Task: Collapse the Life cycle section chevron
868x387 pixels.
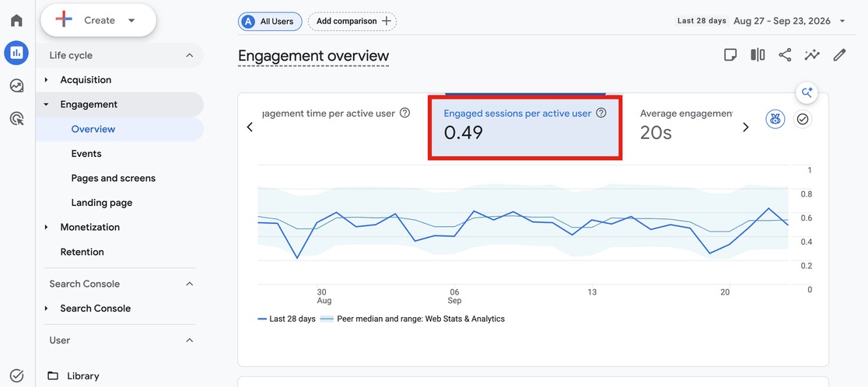Action: pos(189,55)
